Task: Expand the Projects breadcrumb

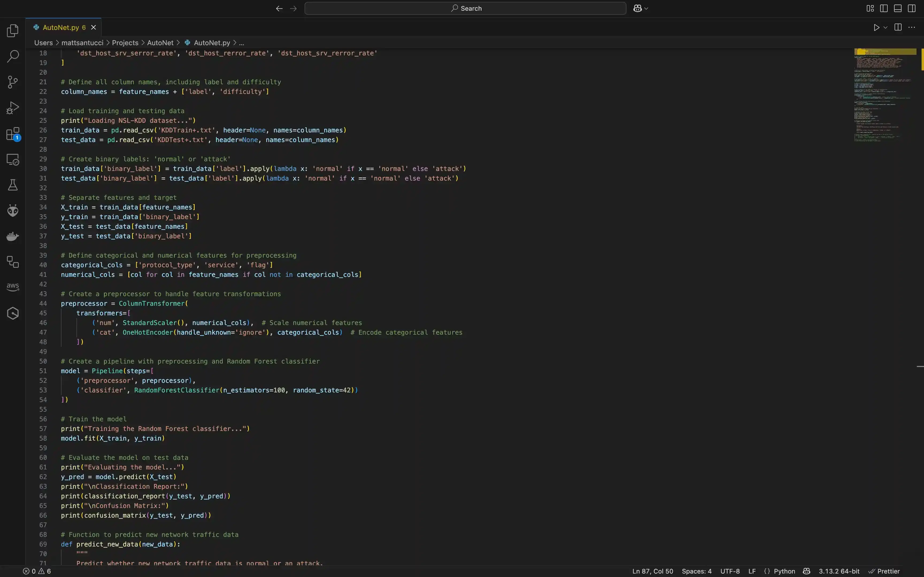Action: tap(125, 43)
